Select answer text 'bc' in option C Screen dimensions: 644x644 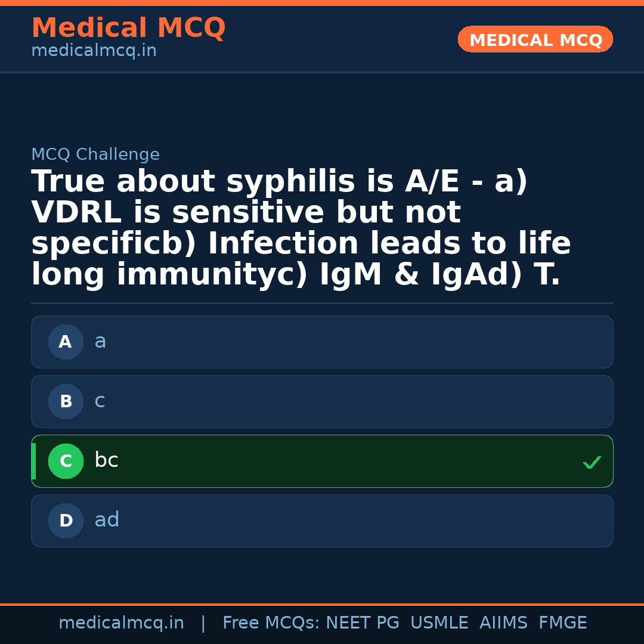(106, 460)
